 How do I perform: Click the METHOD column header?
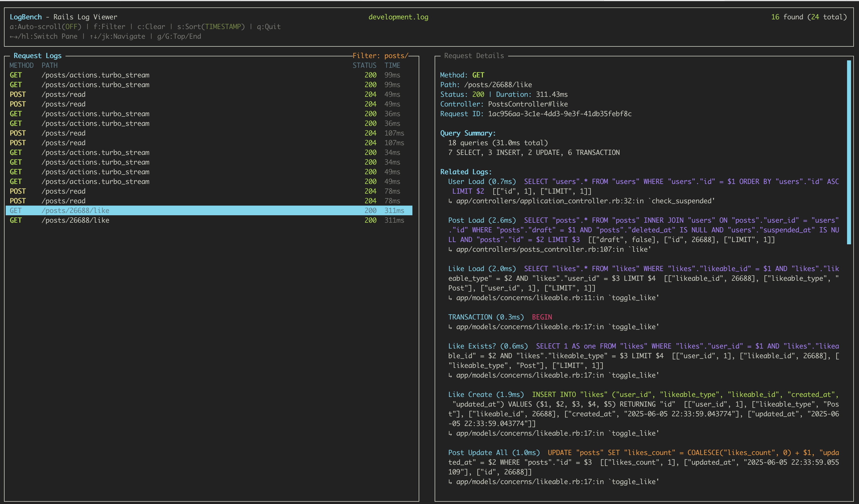(x=21, y=65)
